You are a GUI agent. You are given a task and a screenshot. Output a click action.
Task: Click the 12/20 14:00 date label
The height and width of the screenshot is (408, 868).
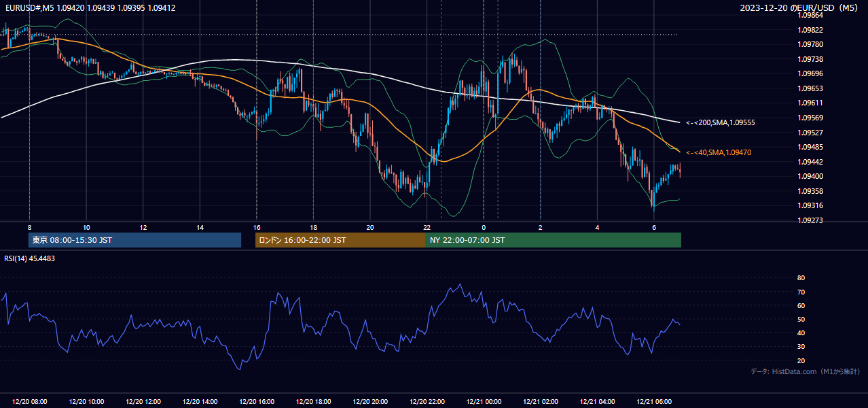tap(200, 402)
